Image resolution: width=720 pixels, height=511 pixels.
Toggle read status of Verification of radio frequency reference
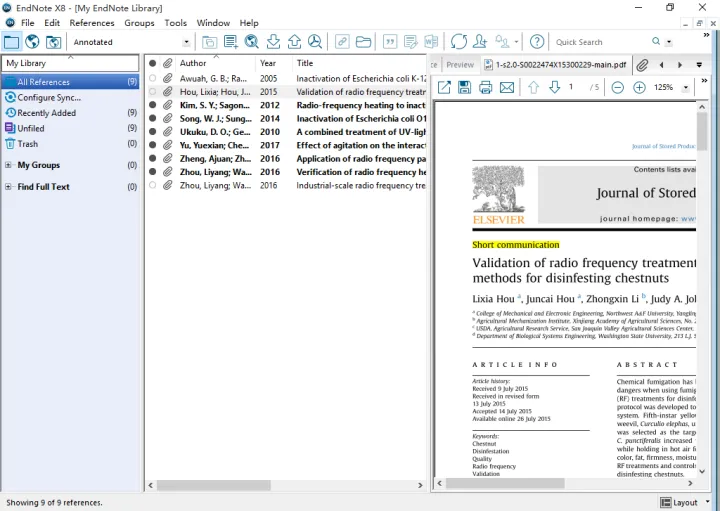(152, 172)
